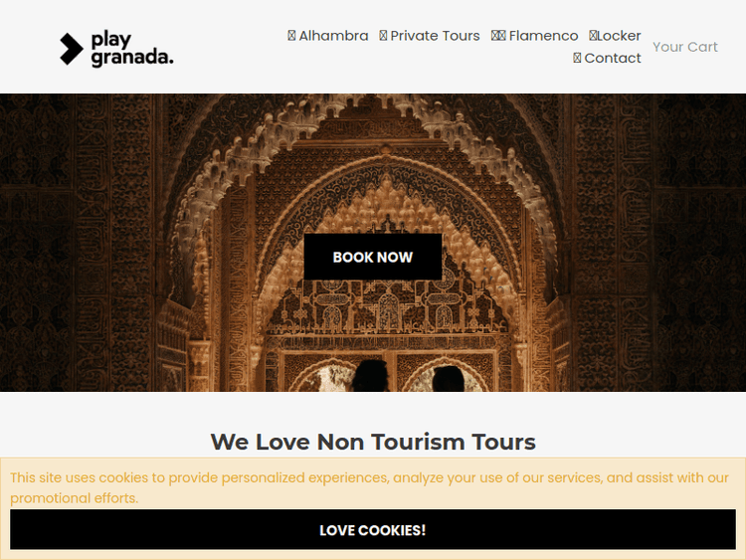This screenshot has height=560, width=746.
Task: Click the play granada. logo text
Action: [x=131, y=49]
